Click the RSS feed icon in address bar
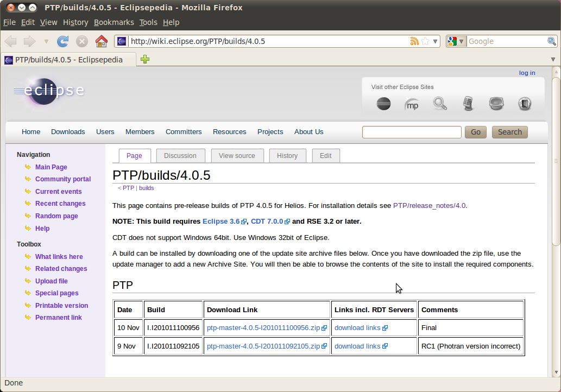Image resolution: width=561 pixels, height=392 pixels. tap(414, 41)
